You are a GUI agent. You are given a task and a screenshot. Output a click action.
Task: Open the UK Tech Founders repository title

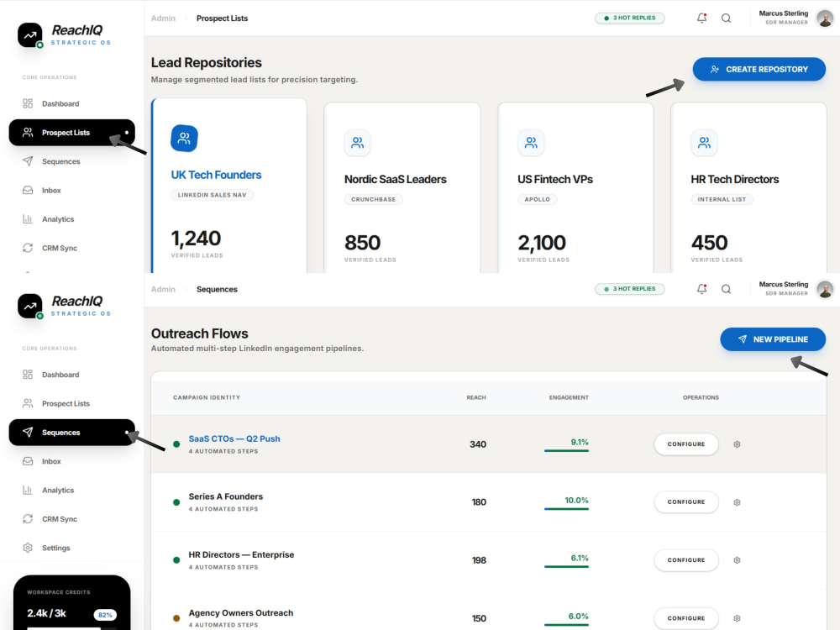216,175
